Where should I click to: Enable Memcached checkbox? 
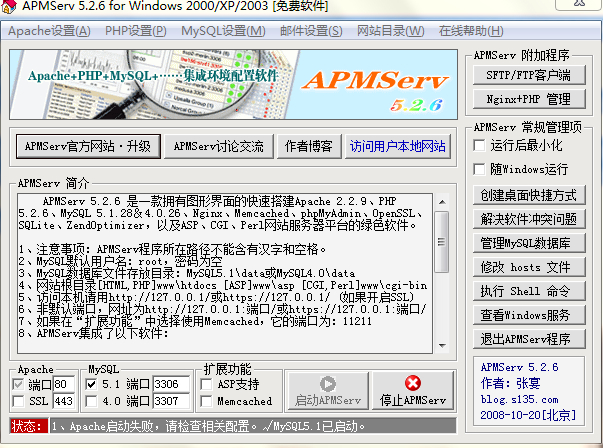click(x=207, y=401)
